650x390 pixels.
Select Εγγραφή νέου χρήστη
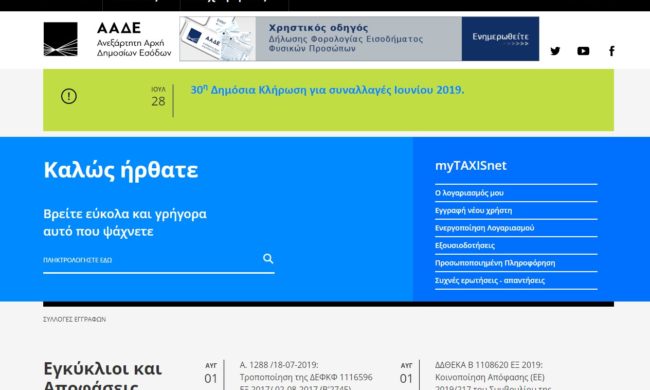pyautogui.click(x=473, y=211)
